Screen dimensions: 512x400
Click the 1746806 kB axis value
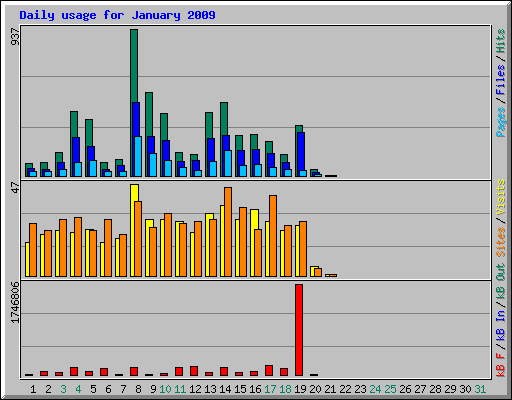[x=15, y=303]
